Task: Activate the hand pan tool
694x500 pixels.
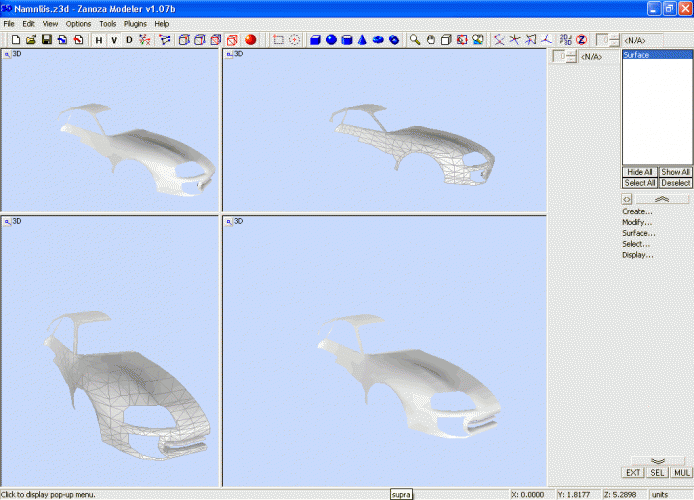Action: click(431, 40)
